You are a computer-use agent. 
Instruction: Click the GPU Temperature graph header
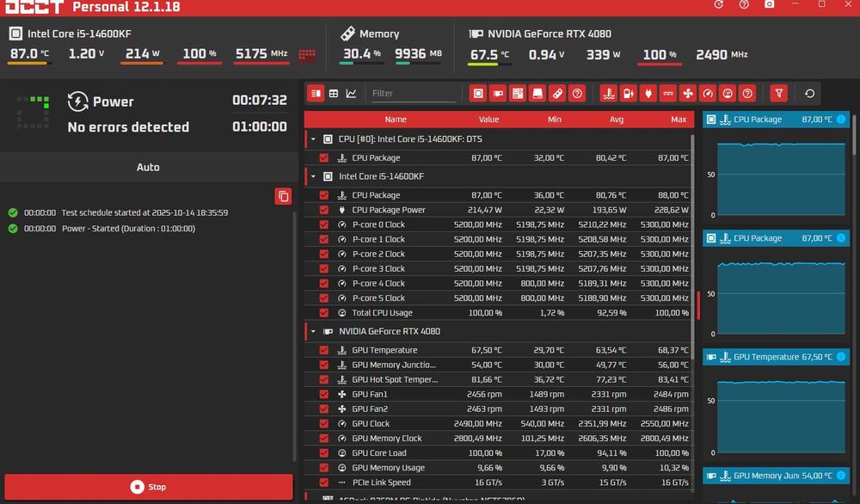tap(776, 357)
